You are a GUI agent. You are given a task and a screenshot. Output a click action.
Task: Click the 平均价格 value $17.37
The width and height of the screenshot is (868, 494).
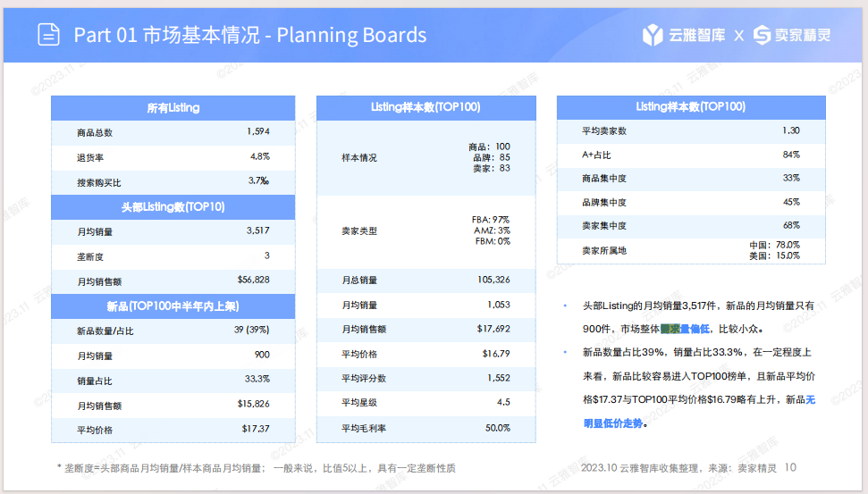point(256,429)
